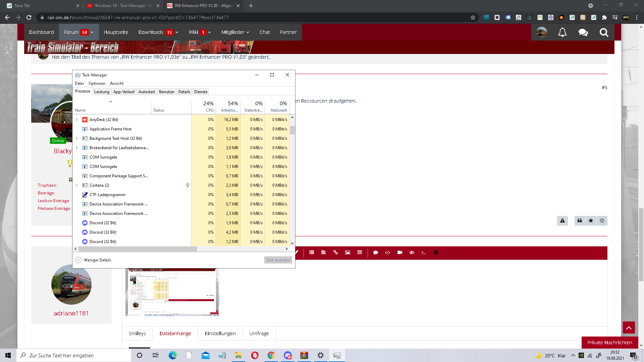Open the Wiki dropdown arrow
644x362 pixels.
(x=210, y=33)
